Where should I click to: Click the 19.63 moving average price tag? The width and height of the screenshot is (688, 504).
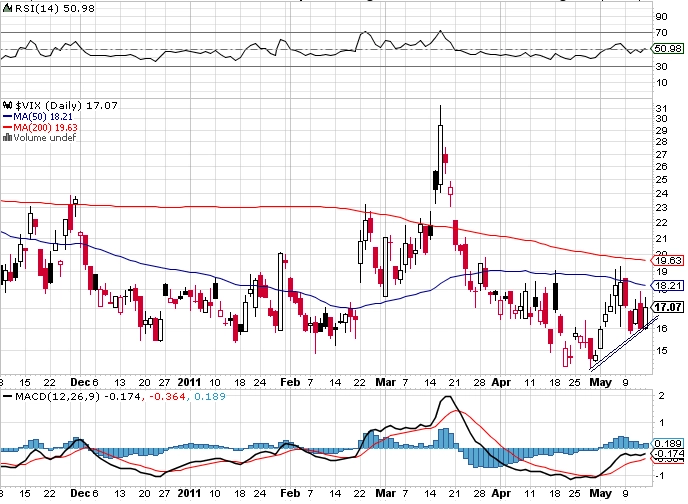[667, 261]
